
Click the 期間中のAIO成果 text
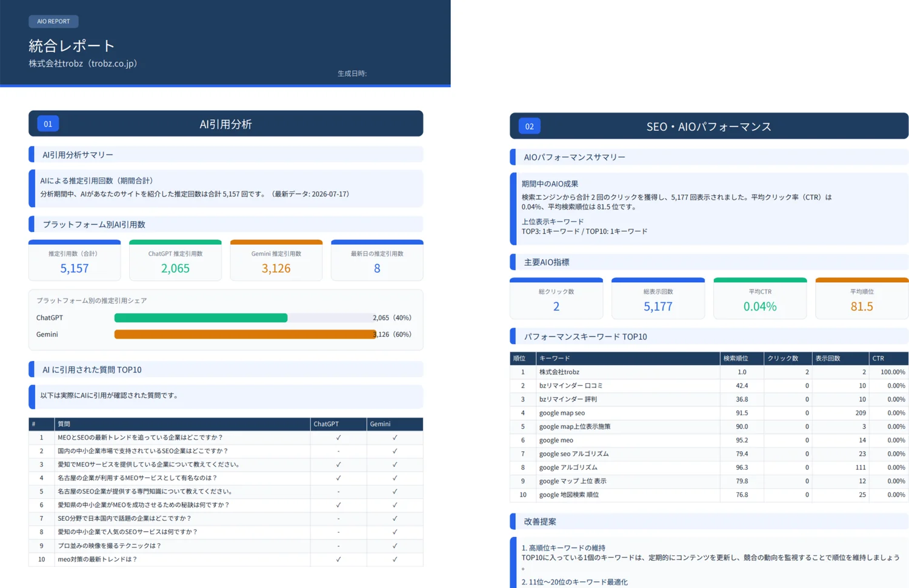click(x=550, y=183)
